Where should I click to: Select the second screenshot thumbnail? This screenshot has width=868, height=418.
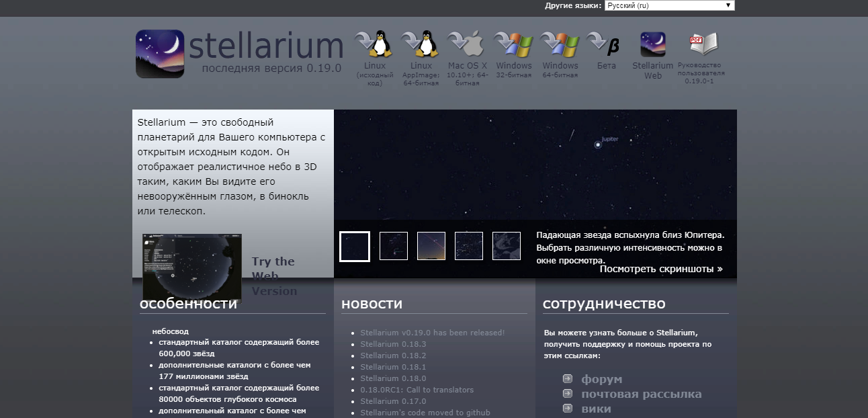(x=394, y=246)
